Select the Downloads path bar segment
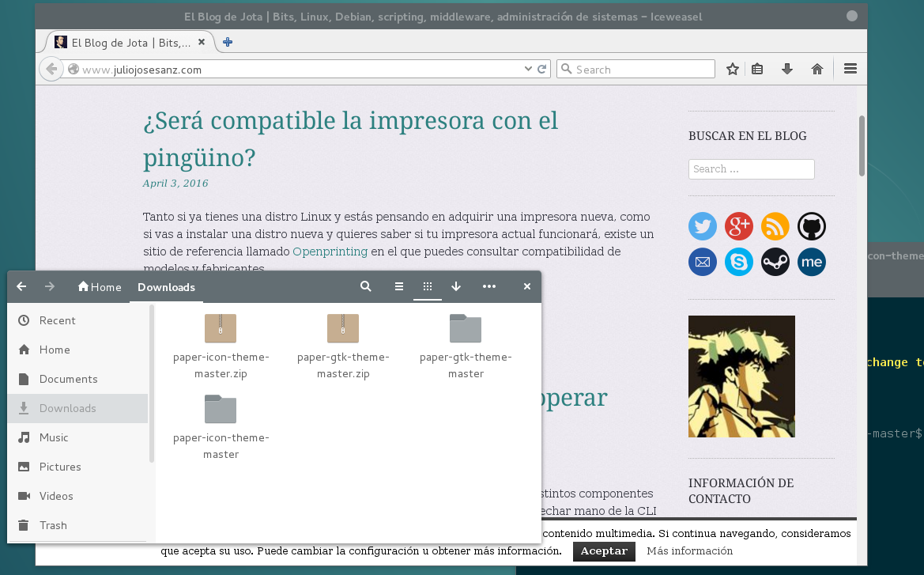The width and height of the screenshot is (924, 575). point(166,287)
